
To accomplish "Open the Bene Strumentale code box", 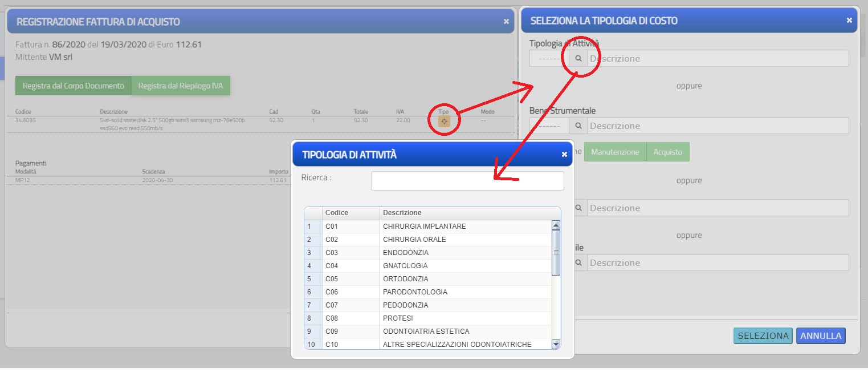I will 548,126.
